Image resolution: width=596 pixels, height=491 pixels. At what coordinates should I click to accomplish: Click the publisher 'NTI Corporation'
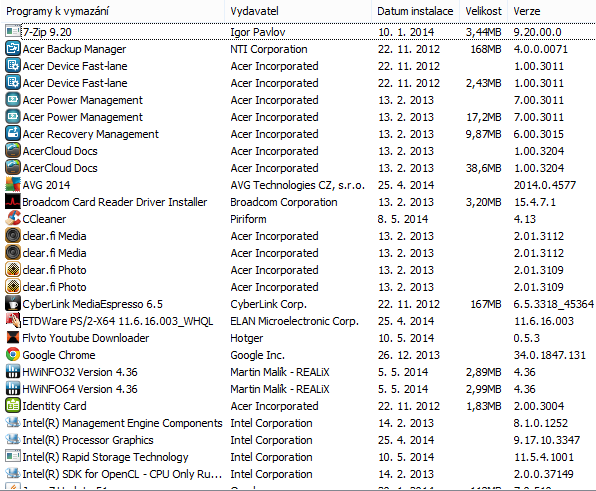[269, 49]
